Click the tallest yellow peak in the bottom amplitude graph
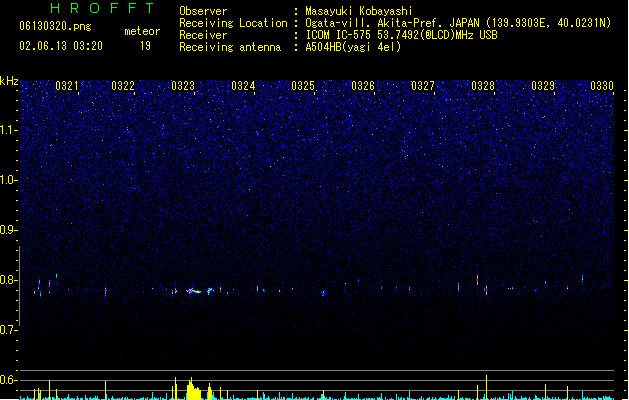The width and height of the screenshot is (629, 400). pos(487,387)
